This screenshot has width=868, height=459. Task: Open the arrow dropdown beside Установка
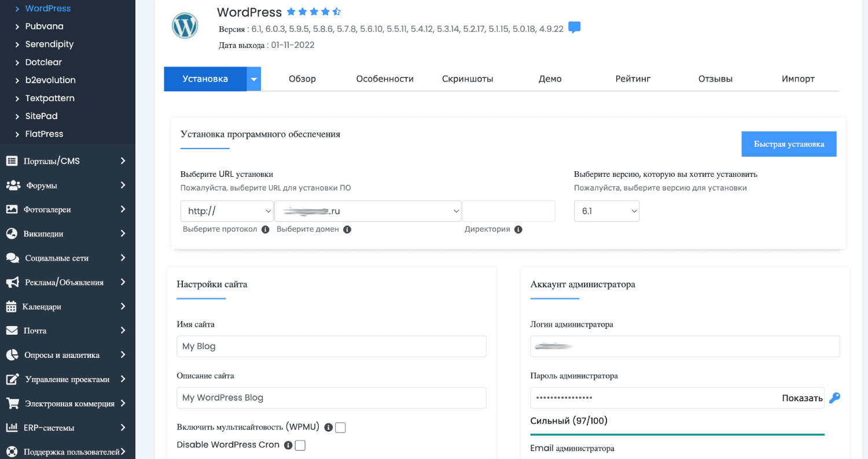[254, 79]
